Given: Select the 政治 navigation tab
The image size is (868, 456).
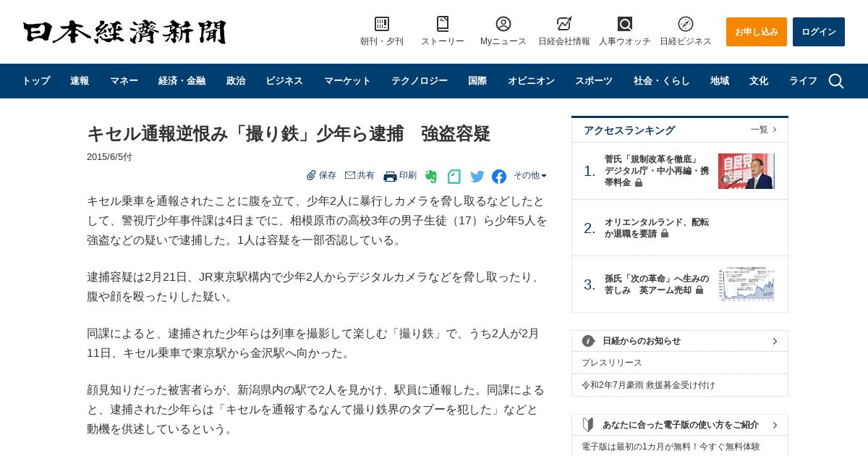Looking at the screenshot, I should (x=236, y=81).
